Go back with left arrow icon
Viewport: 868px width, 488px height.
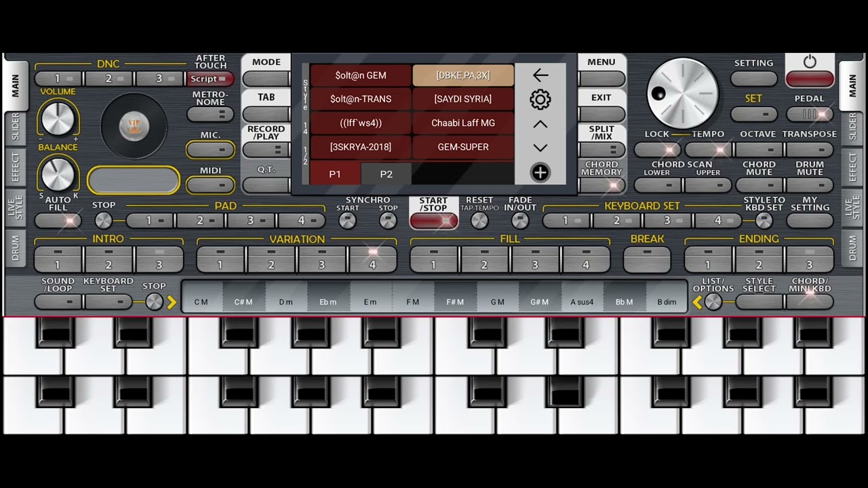(x=540, y=75)
